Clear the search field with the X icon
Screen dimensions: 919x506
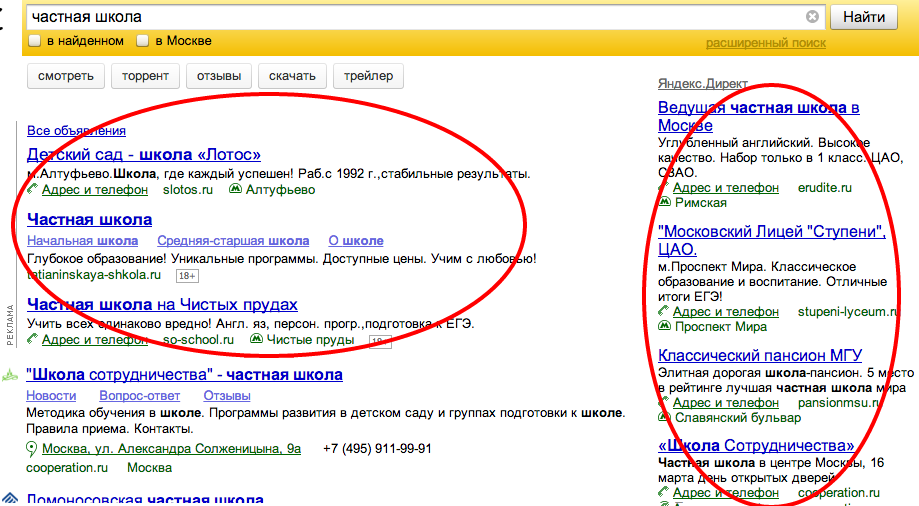pos(812,16)
